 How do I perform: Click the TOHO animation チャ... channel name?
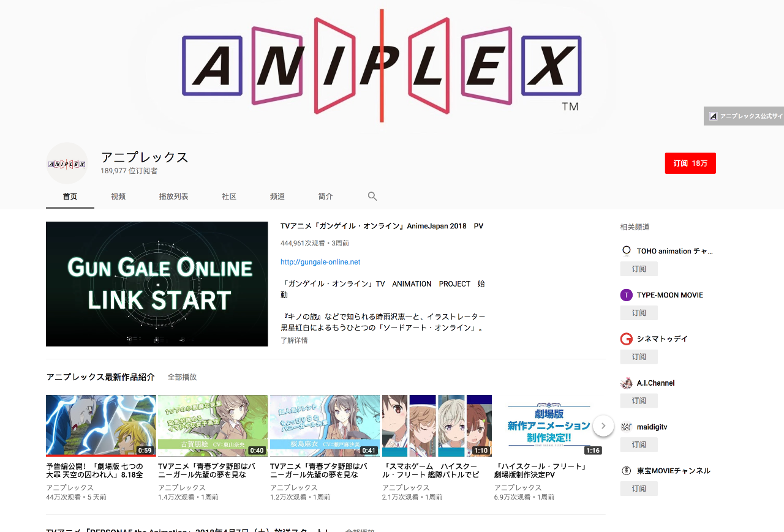[x=675, y=251]
